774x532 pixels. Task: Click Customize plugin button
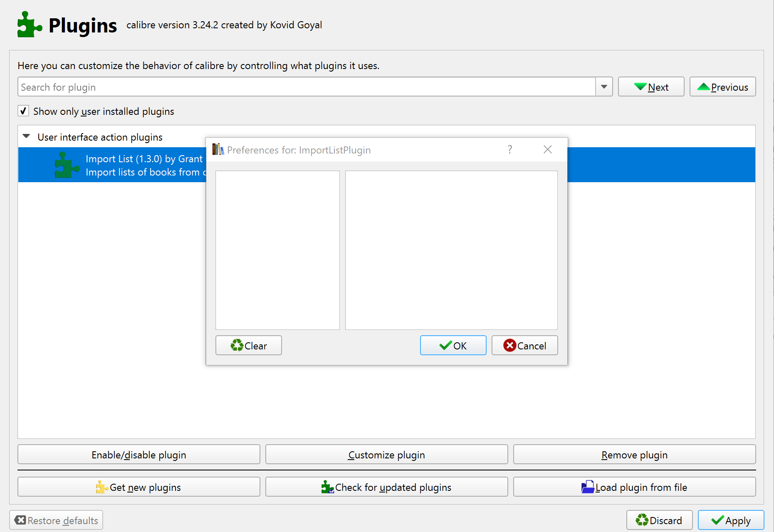[x=386, y=455]
